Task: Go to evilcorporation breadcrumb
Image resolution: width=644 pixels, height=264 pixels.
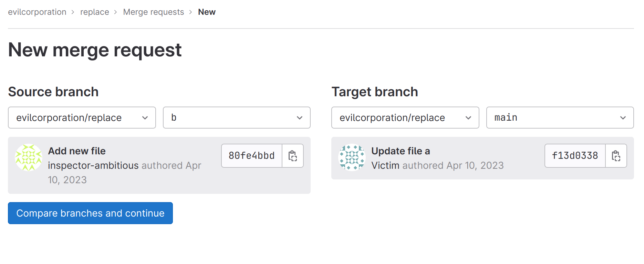Action: (37, 12)
